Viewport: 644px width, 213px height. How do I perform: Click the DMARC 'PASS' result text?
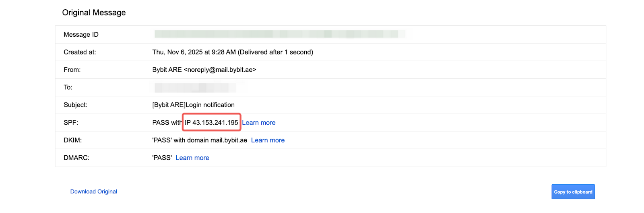[x=162, y=158]
